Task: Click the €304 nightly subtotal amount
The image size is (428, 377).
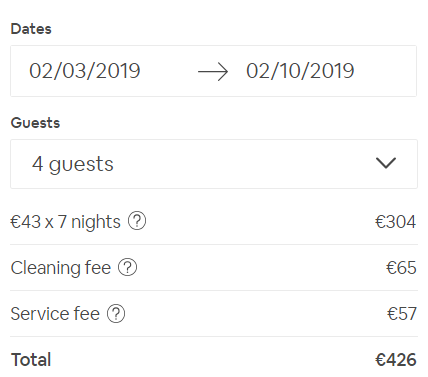Action: tap(396, 222)
